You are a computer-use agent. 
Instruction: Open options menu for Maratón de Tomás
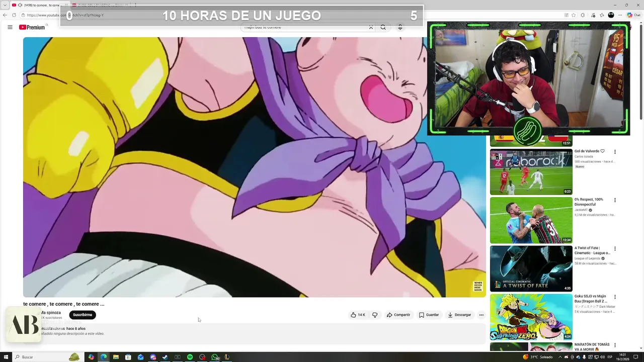tap(614, 345)
